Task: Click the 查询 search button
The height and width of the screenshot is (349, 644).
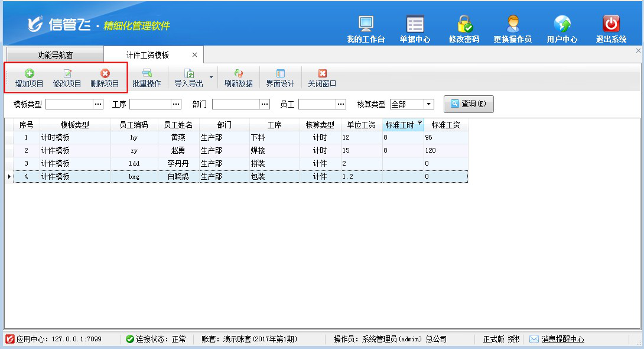Action: click(469, 104)
